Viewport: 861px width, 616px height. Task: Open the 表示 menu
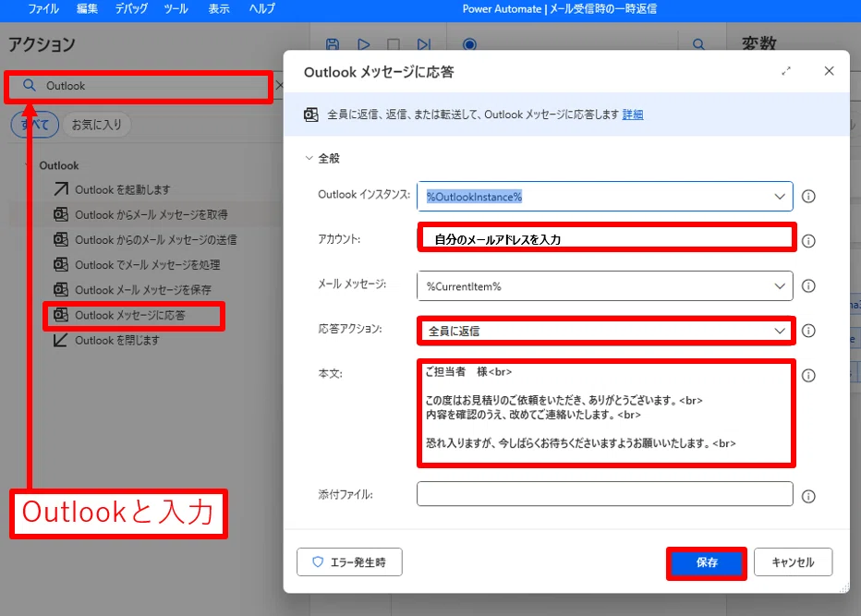click(x=219, y=9)
